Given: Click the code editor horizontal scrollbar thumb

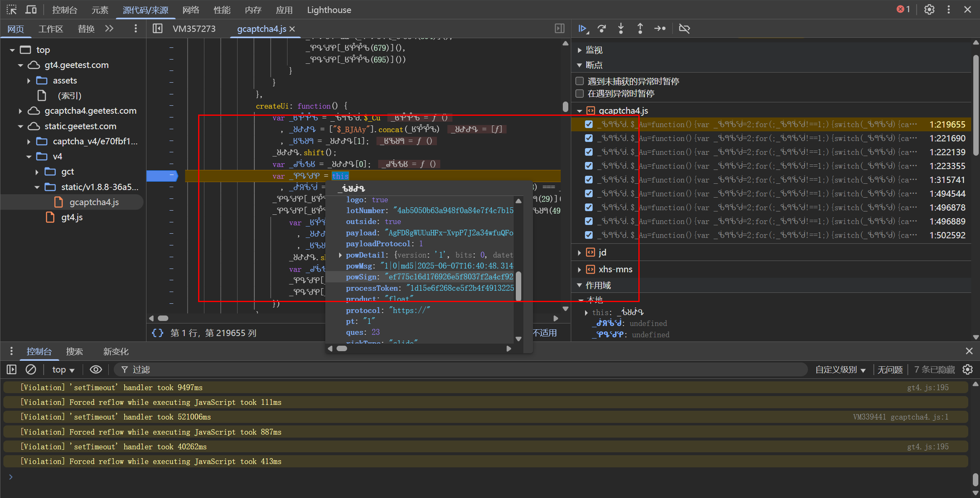Looking at the screenshot, I should pyautogui.click(x=163, y=318).
